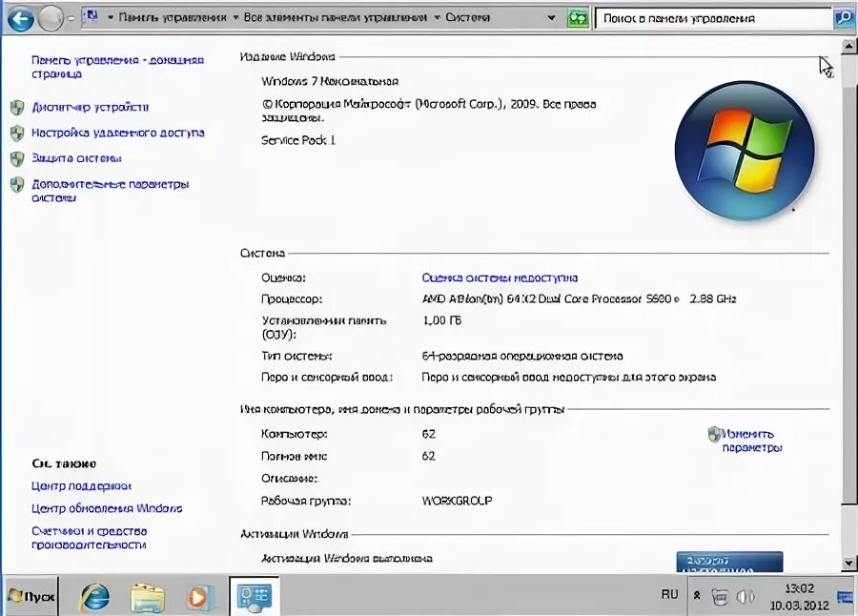Click the genuine software badge at bottom
The height and width of the screenshot is (616, 858).
(x=729, y=563)
